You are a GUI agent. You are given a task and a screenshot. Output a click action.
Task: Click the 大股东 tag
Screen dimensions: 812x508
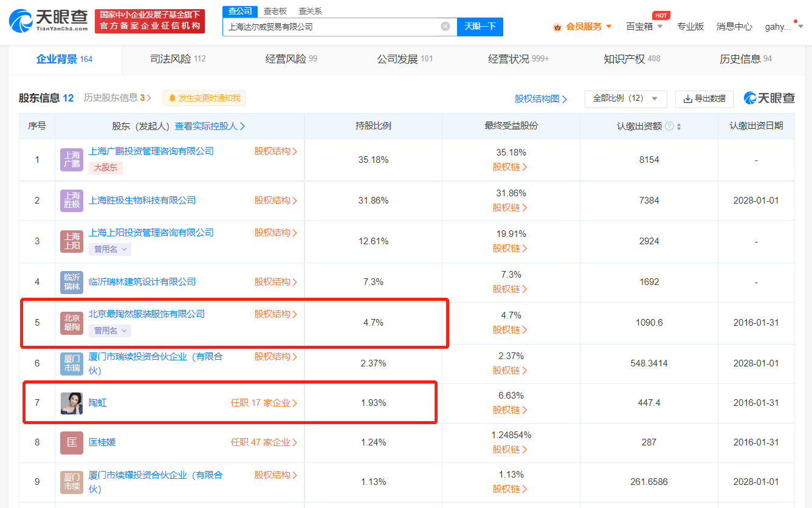(x=106, y=168)
